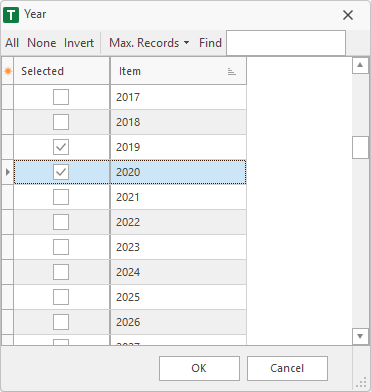Uncheck the box for 2019

point(61,147)
